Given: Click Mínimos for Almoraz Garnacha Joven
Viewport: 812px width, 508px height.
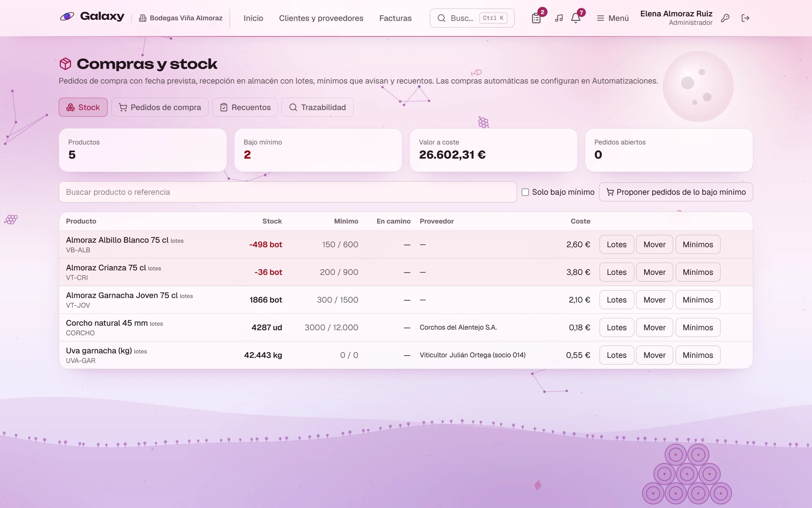Looking at the screenshot, I should 698,300.
